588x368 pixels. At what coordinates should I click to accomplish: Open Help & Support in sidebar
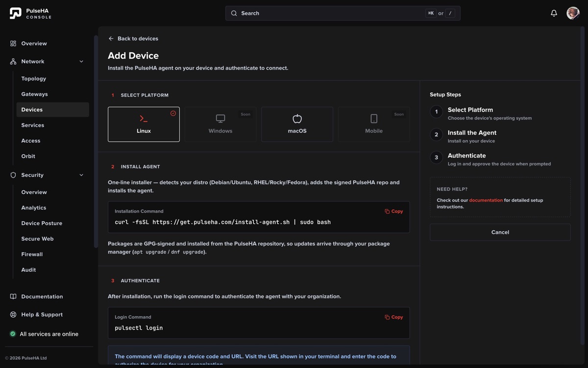click(47, 315)
